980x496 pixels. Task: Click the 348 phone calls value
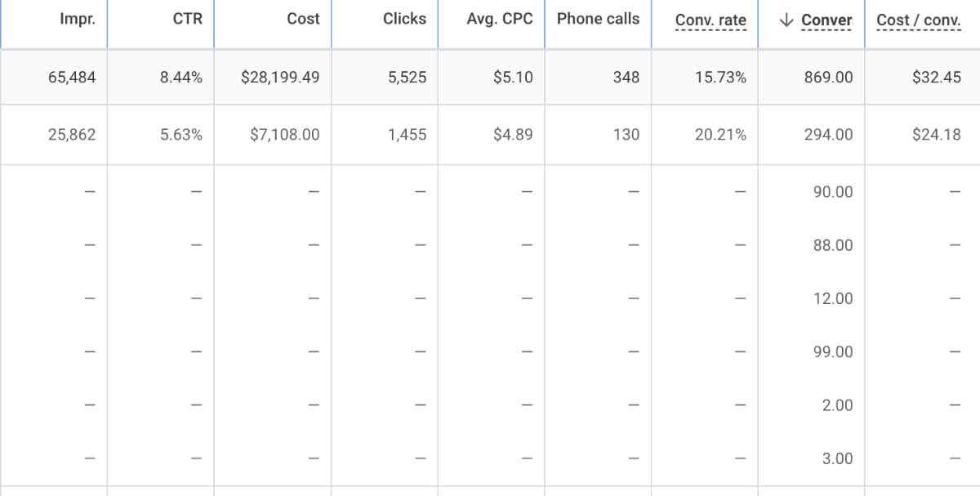[x=628, y=78]
